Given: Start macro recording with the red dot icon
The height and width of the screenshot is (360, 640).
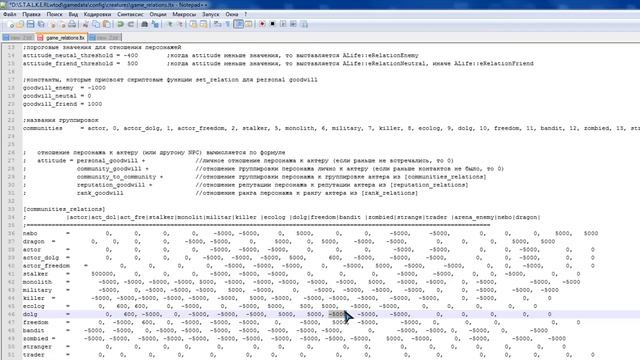Looking at the screenshot, I should (x=262, y=24).
